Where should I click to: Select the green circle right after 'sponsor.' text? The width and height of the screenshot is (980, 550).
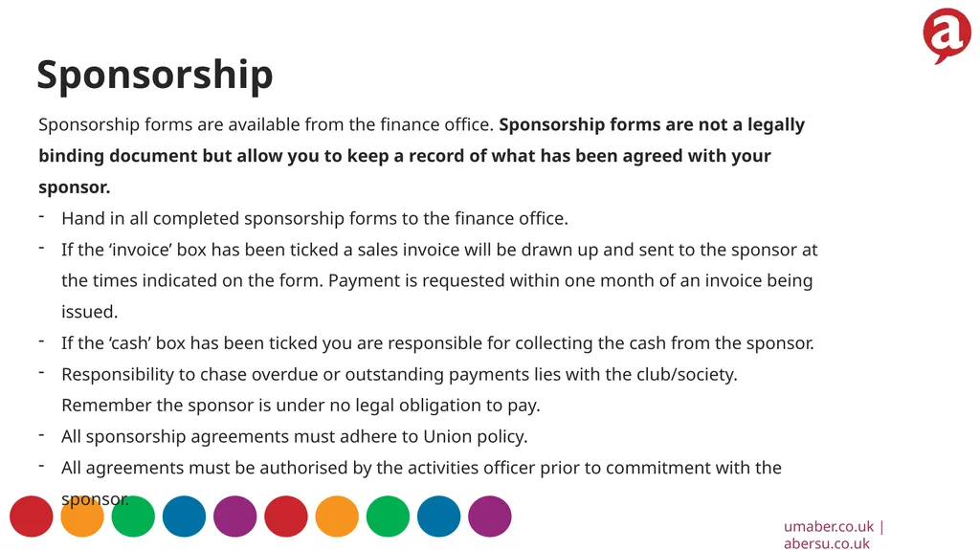133,517
